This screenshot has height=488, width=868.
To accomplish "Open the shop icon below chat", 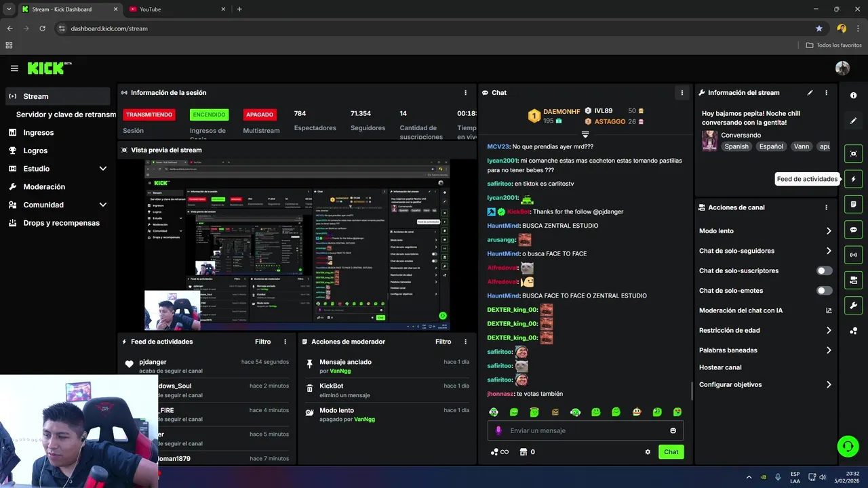I will click(x=523, y=452).
